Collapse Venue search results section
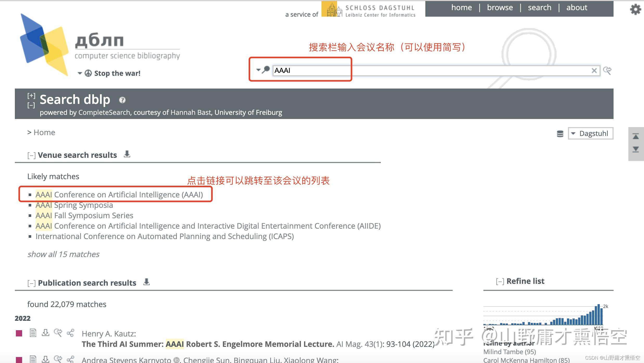This screenshot has width=644, height=363. click(x=31, y=155)
